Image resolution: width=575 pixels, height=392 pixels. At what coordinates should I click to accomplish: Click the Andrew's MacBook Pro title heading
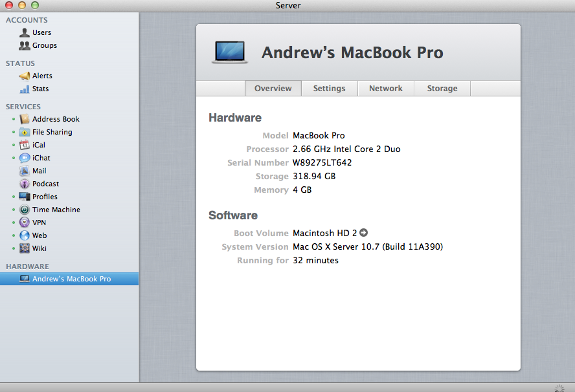coord(352,52)
